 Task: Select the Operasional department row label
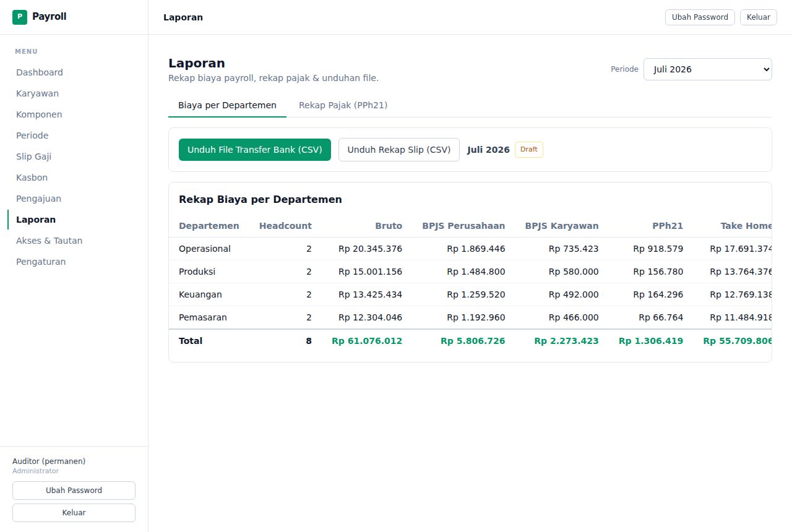205,249
